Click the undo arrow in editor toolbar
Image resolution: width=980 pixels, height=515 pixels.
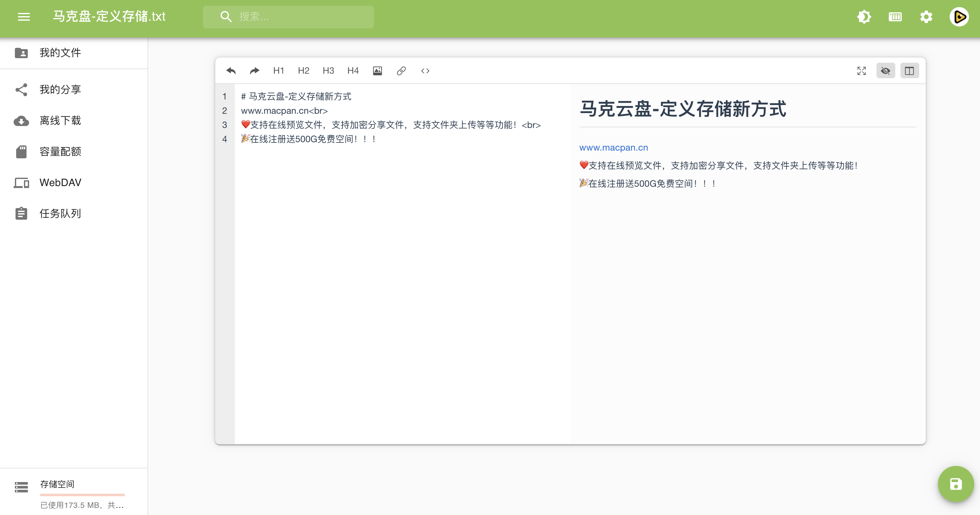(x=231, y=71)
